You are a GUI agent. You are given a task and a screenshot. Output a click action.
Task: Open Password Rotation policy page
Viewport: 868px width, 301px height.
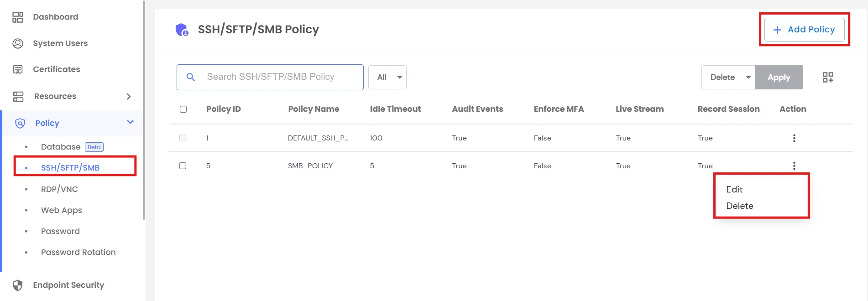coord(78,252)
